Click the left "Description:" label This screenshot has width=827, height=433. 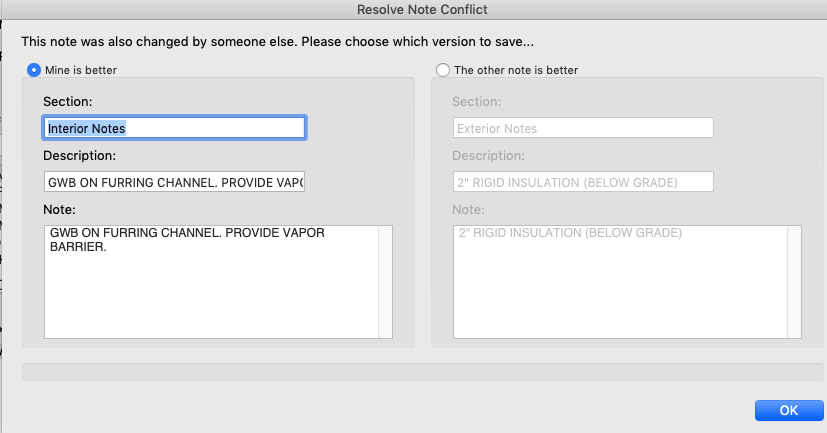pyautogui.click(x=80, y=156)
